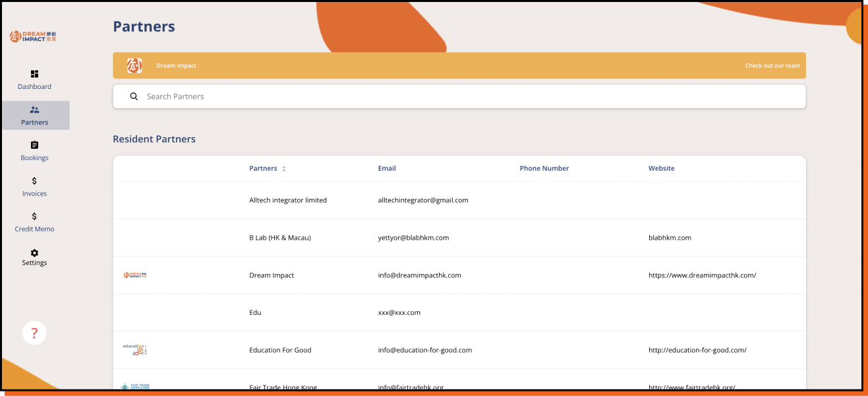
Task: Click the red question mark help button
Action: tap(34, 333)
